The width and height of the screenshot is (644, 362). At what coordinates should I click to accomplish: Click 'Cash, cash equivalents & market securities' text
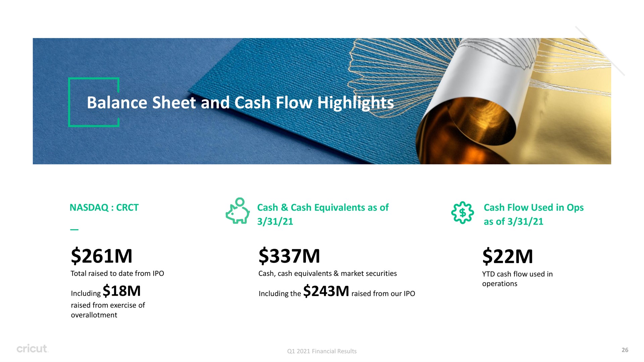click(327, 274)
